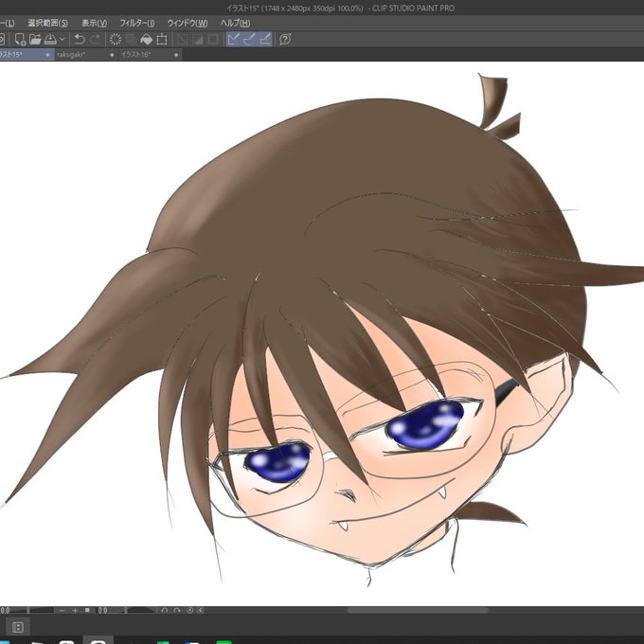Click the Select all square icon
The height and width of the screenshot is (644, 644).
pos(213,40)
